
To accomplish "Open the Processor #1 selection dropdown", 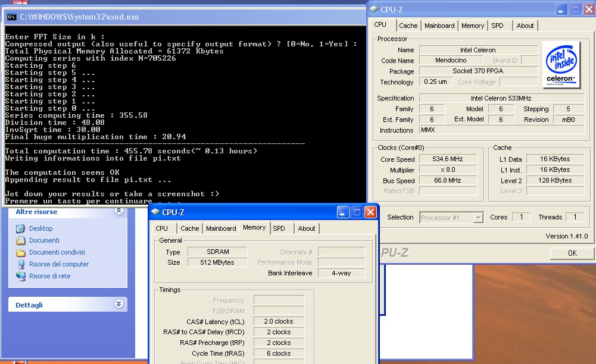I will (x=479, y=218).
